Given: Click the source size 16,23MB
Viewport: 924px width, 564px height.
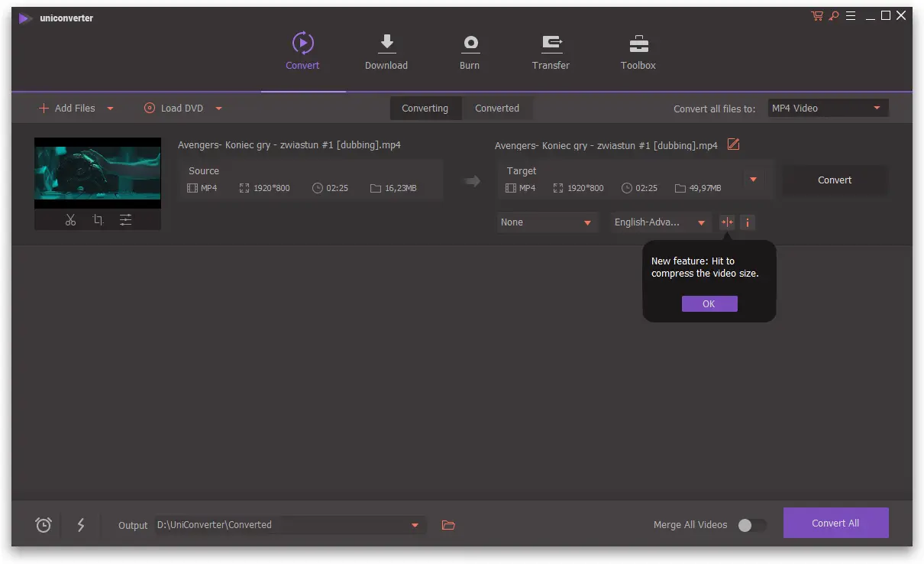Looking at the screenshot, I should point(401,188).
